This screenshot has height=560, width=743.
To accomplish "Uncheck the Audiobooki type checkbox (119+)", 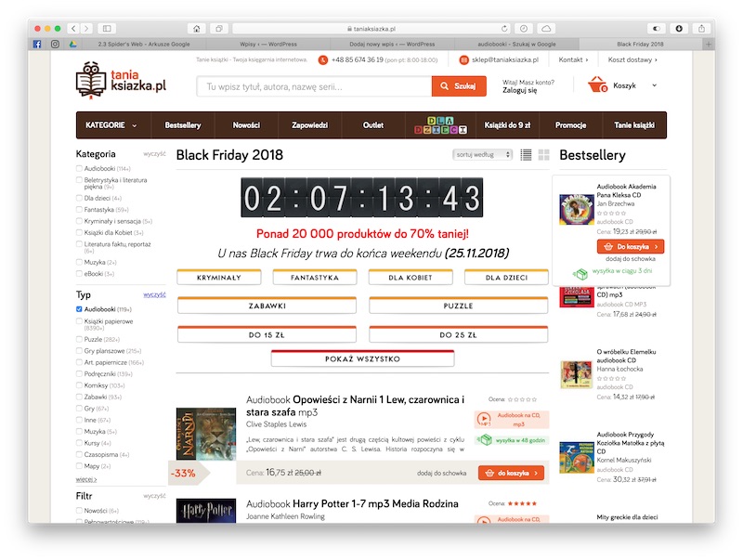I will click(79, 309).
